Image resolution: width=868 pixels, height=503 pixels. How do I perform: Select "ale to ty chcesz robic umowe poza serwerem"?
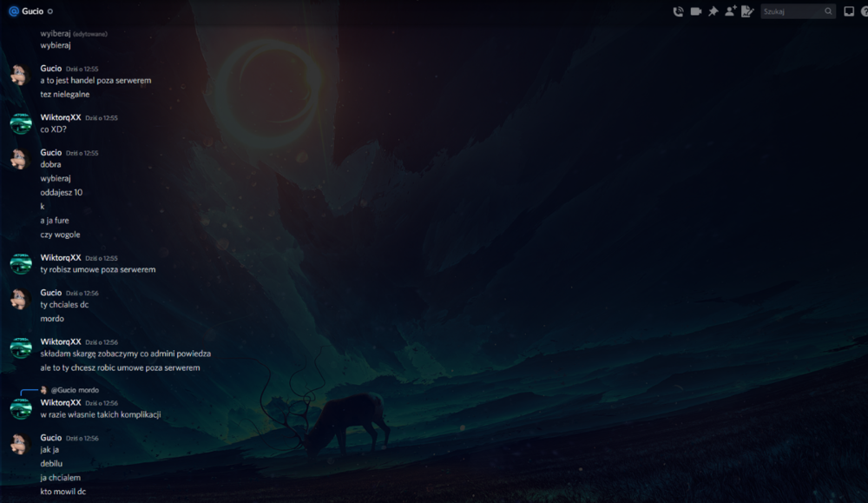[x=120, y=367]
